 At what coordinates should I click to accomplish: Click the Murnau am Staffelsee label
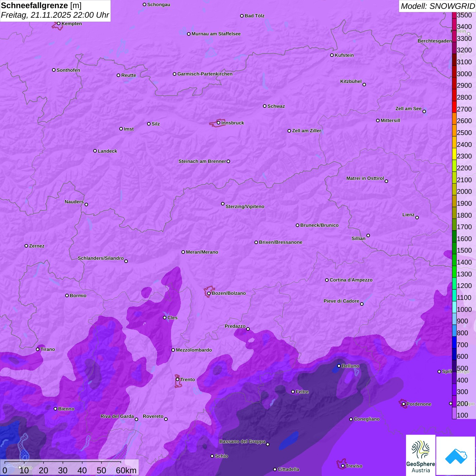[216, 34]
